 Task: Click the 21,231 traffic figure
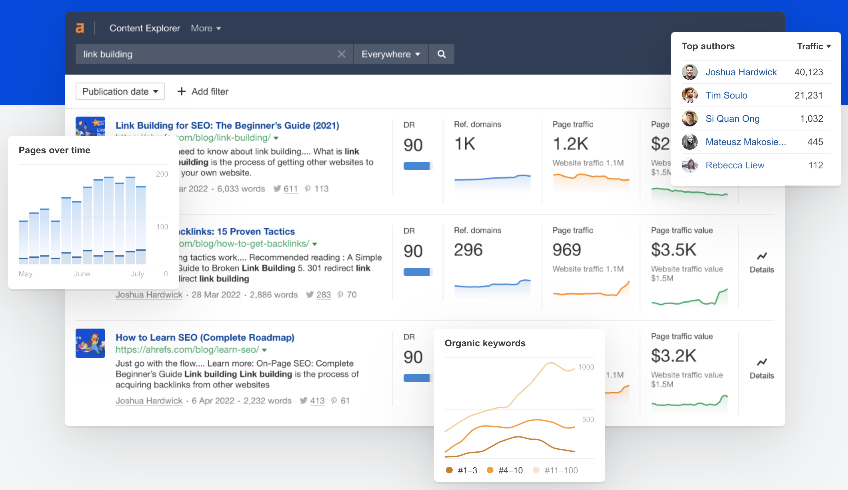(809, 95)
